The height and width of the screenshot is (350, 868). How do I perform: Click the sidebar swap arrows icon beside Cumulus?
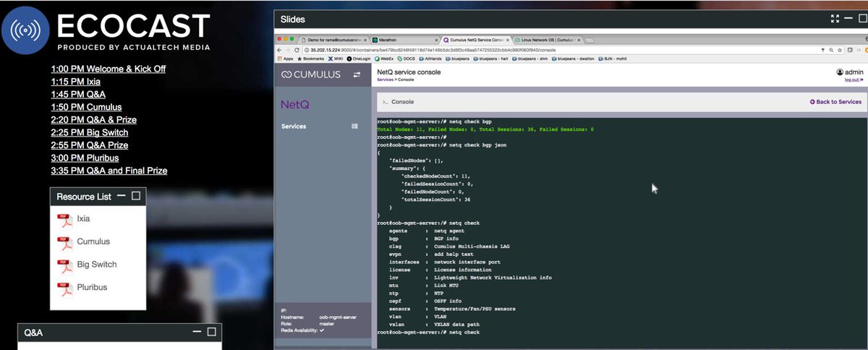[x=357, y=74]
